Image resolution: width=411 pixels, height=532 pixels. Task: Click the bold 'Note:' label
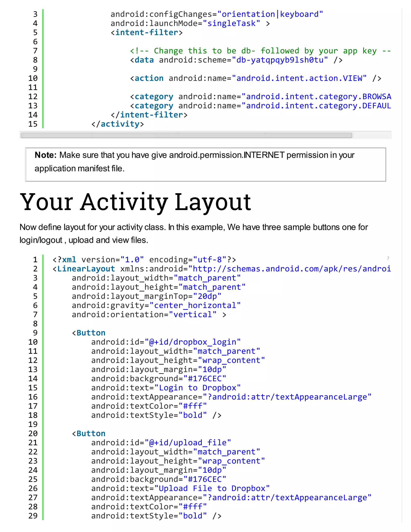[x=46, y=155]
